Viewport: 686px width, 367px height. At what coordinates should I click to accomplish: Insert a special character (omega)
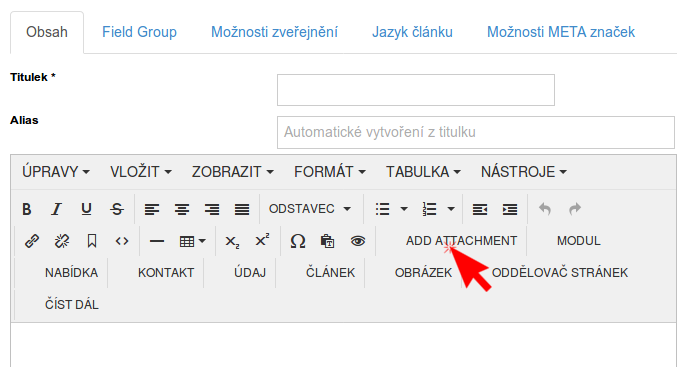(298, 241)
